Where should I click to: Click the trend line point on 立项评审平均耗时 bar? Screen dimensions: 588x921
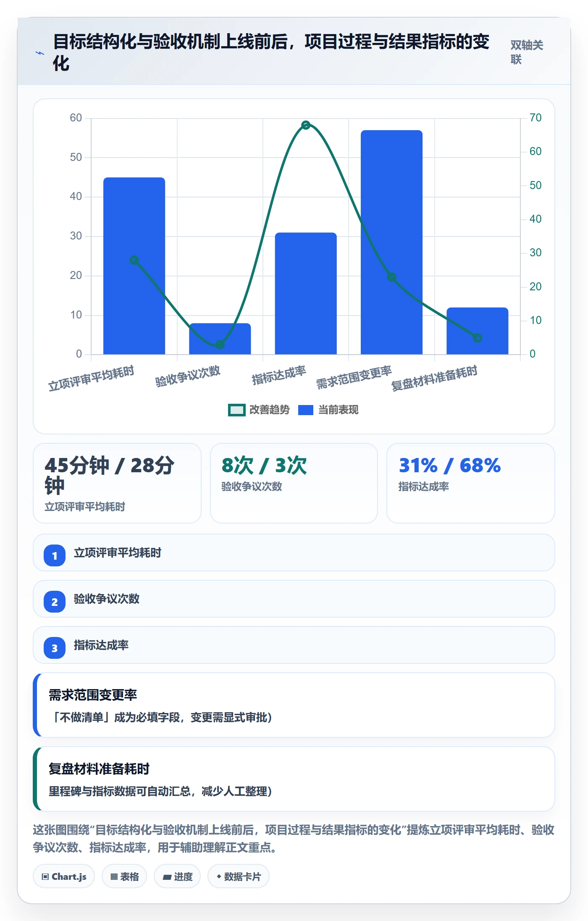pyautogui.click(x=134, y=261)
